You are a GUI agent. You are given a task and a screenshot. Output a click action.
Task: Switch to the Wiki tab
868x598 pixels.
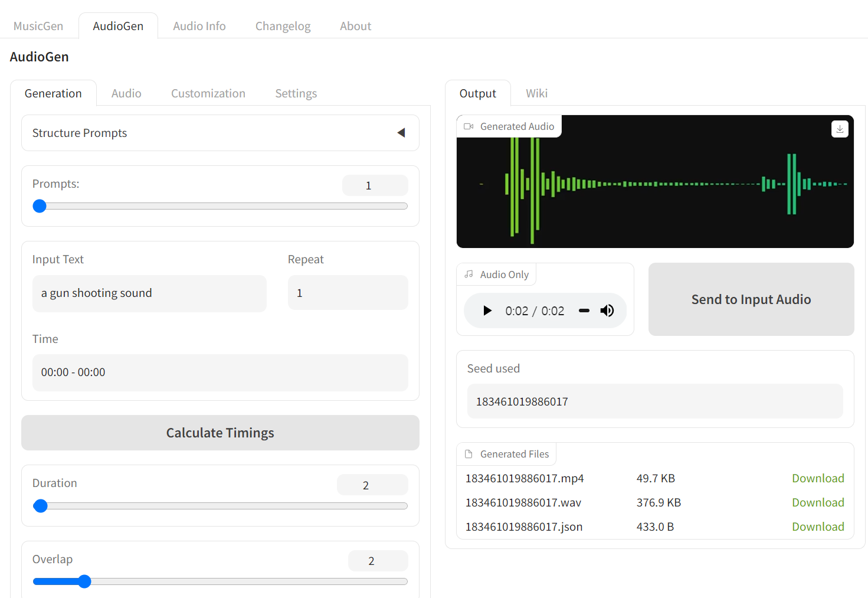(x=537, y=93)
